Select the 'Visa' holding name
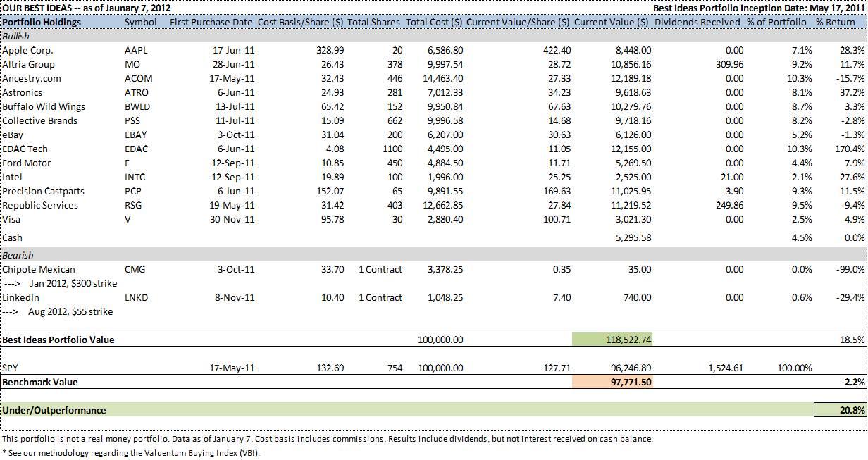 click(x=11, y=219)
